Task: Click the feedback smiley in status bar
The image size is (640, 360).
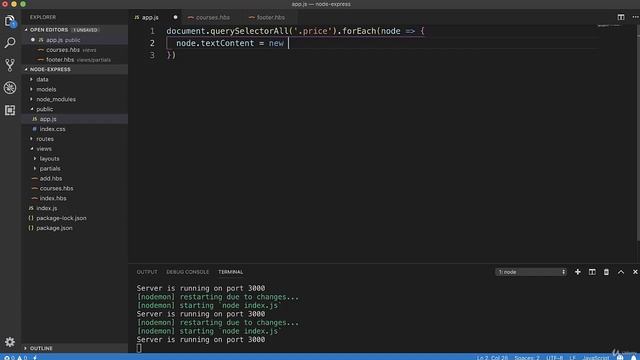Action: click(x=620, y=358)
